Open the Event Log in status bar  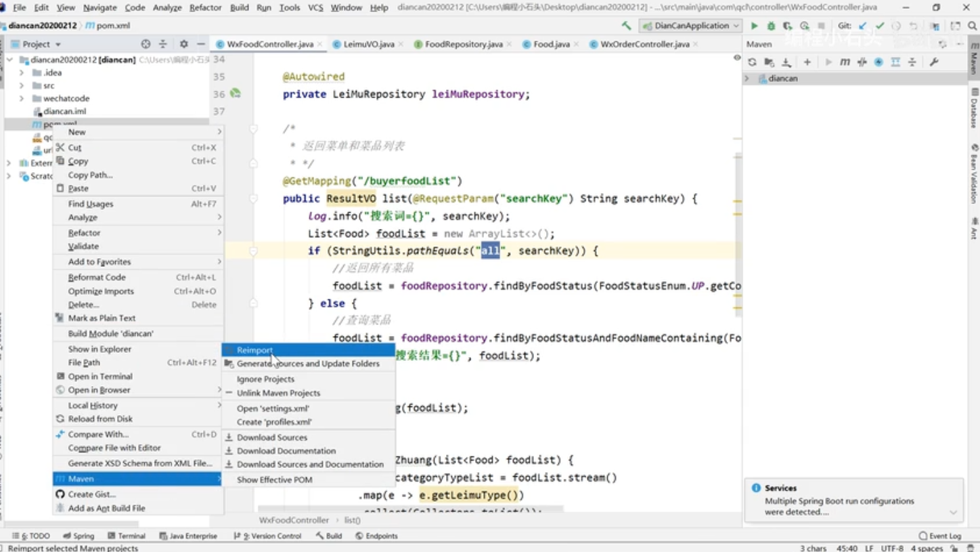pos(939,536)
